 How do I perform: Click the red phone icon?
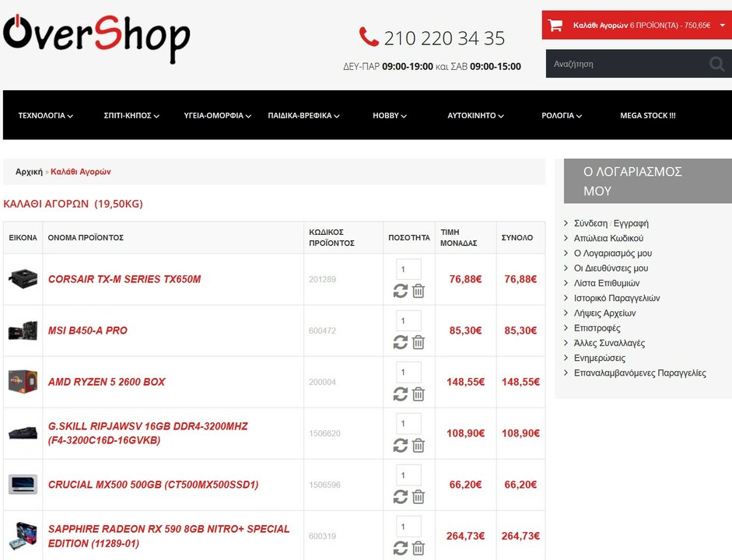[x=369, y=37]
